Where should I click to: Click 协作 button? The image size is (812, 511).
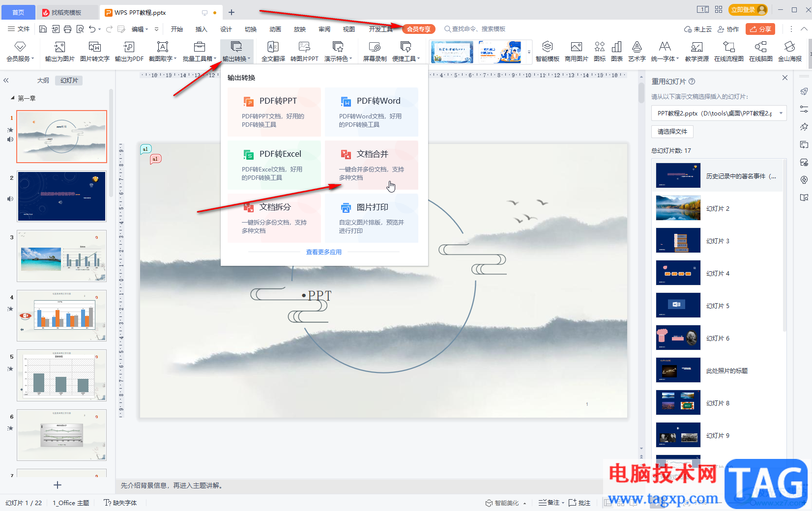[728, 29]
